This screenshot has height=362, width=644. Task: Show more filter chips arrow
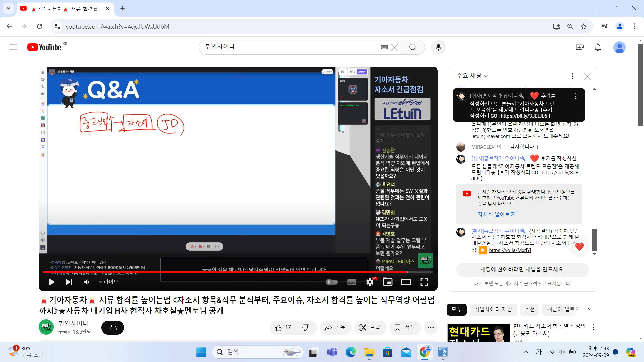click(589, 310)
